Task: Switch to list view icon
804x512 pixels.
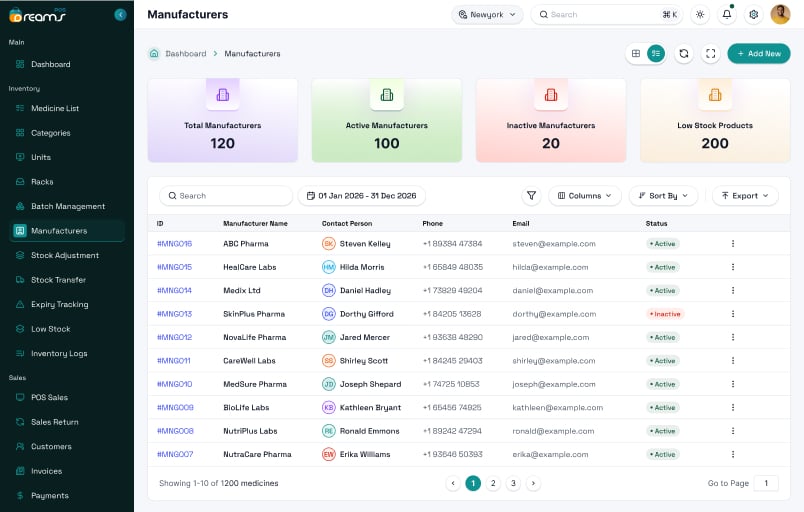Action: click(656, 53)
